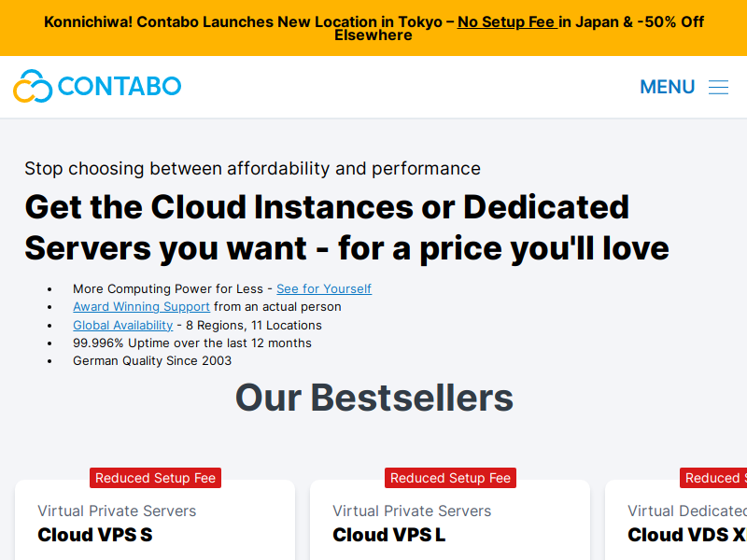Screen dimensions: 747x560
Task: Click Virtual Private Servers label above Cloud VPS S
Action: (x=117, y=511)
